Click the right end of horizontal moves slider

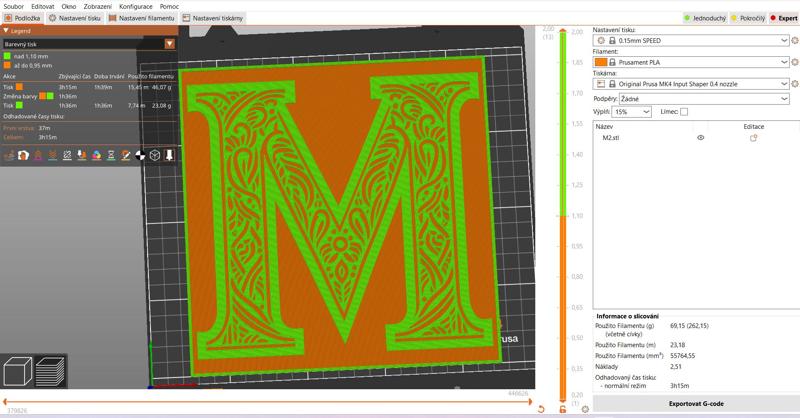tap(531, 402)
